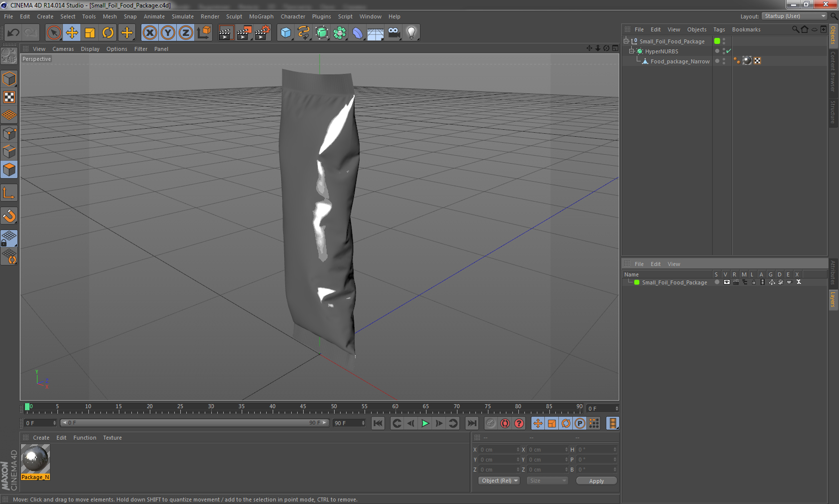Open the viewport Display menu
The height and width of the screenshot is (504, 839).
[x=90, y=49]
